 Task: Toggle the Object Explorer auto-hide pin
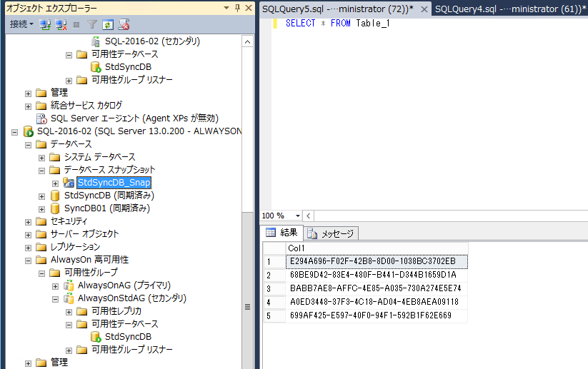click(237, 8)
